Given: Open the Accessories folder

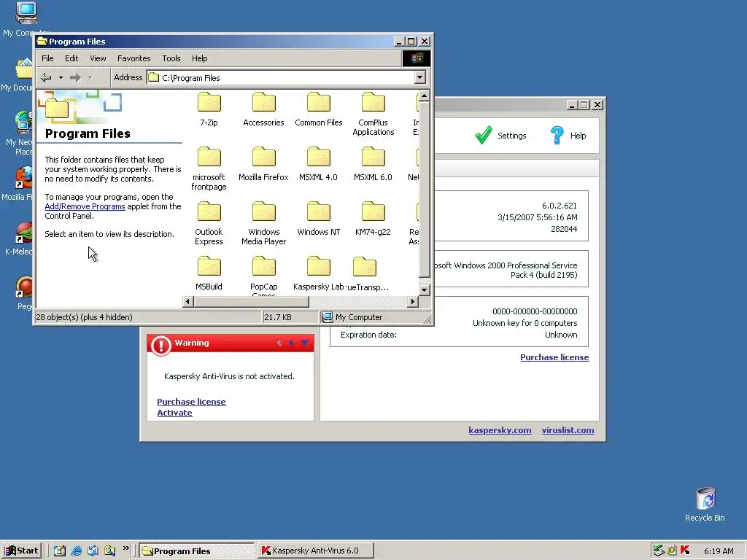Looking at the screenshot, I should click(263, 109).
